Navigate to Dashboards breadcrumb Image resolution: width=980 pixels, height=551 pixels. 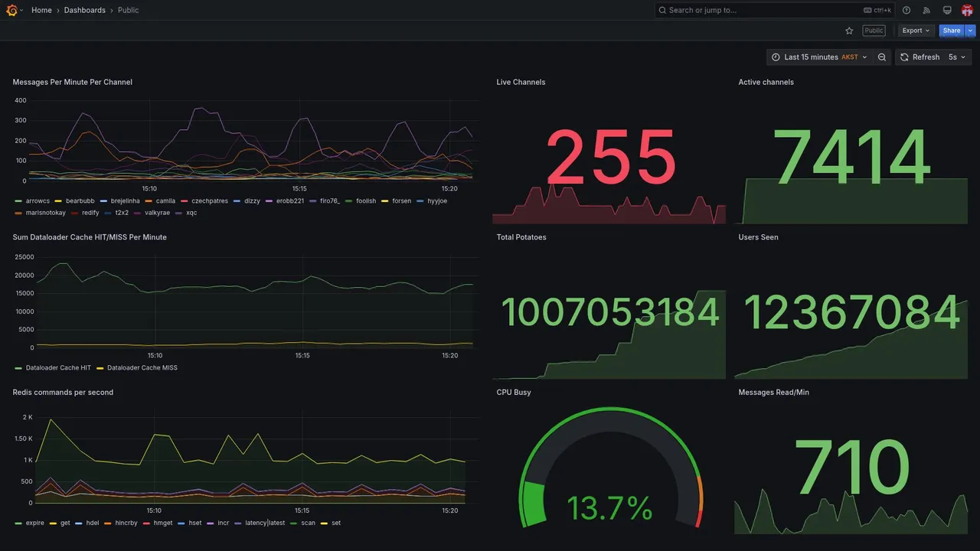pyautogui.click(x=85, y=10)
